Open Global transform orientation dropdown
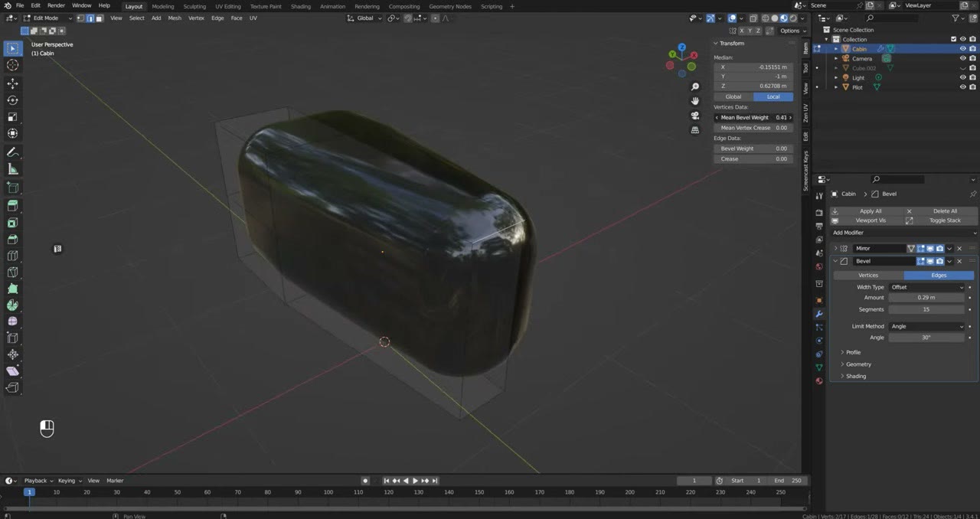The height and width of the screenshot is (519, 980). coord(365,18)
